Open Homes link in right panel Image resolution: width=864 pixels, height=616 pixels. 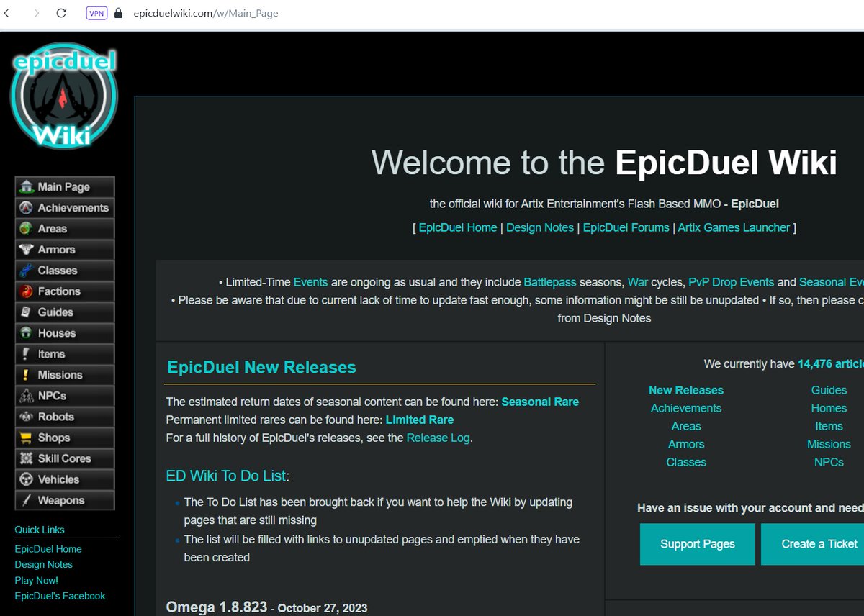(829, 408)
